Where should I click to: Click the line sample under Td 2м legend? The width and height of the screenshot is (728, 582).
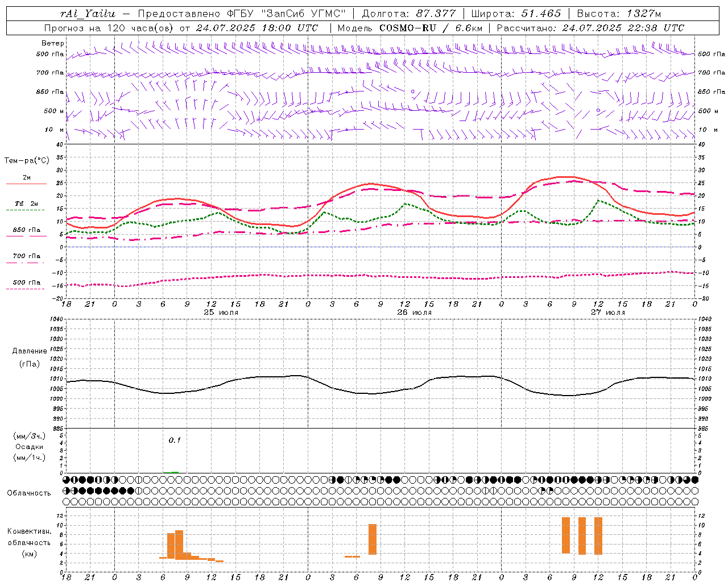point(26,210)
